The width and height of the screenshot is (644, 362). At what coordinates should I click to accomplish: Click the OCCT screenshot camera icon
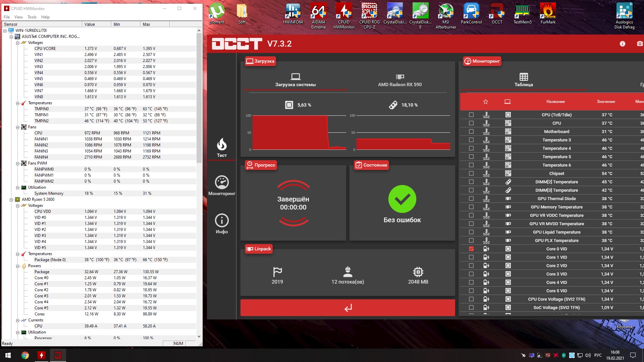(640, 44)
